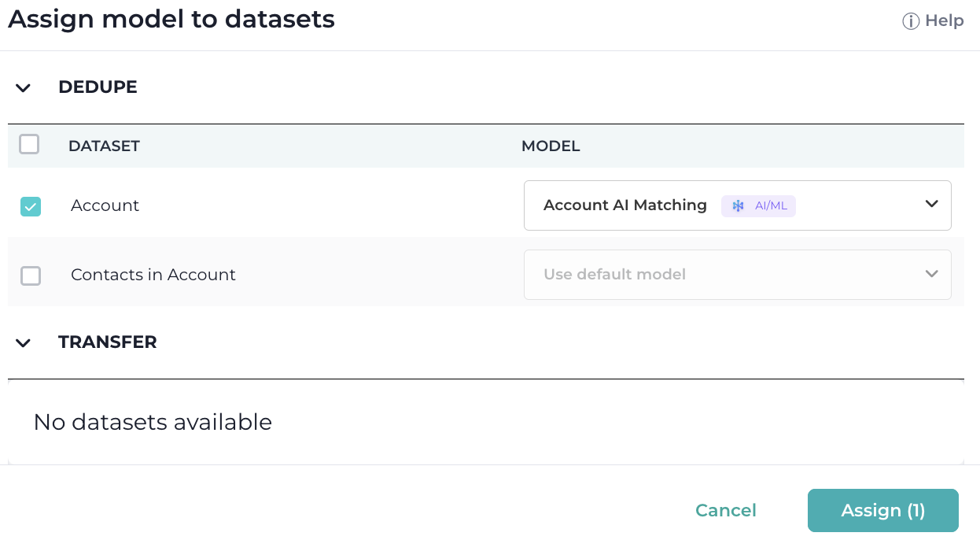Check the Contacts in Account checkbox
Screen dimensions: 980x540
pyautogui.click(x=31, y=276)
